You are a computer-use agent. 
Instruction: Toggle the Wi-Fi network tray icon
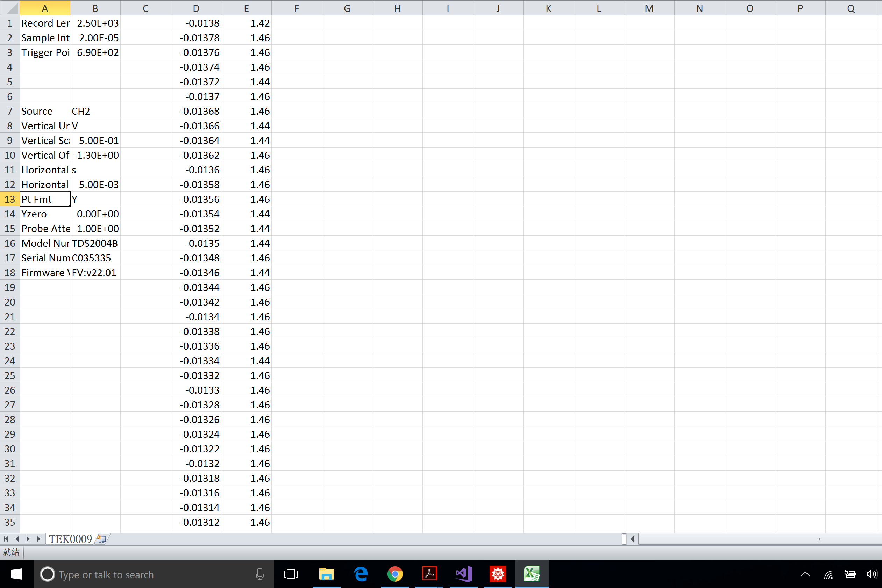coord(829,574)
